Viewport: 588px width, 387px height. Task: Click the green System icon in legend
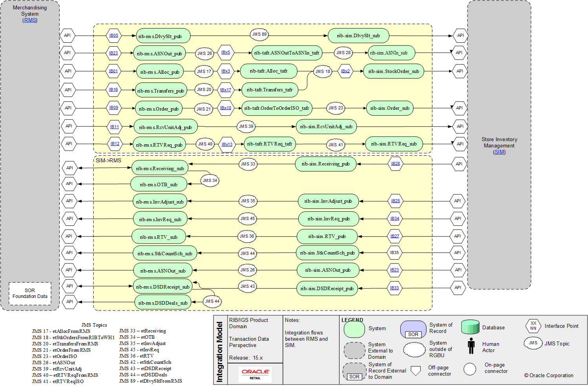pos(354,329)
